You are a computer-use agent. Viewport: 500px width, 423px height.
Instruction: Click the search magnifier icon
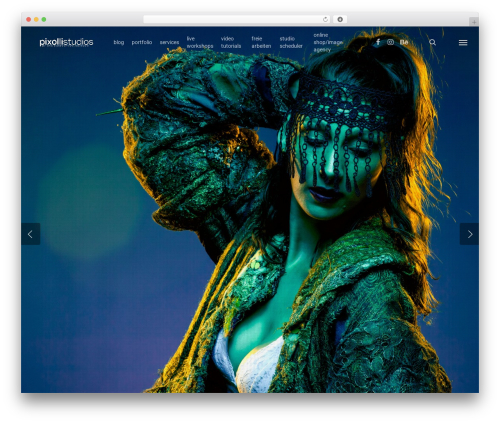point(432,42)
